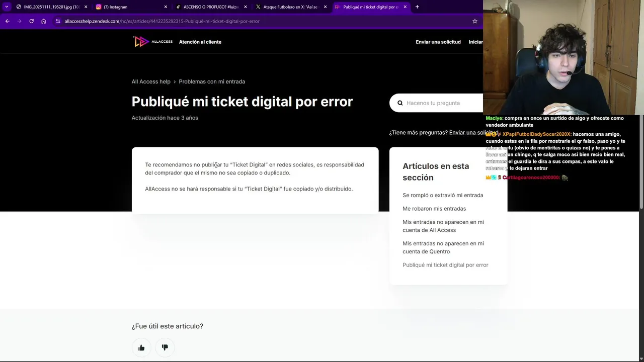Viewport: 644px width, 362px height.
Task: Focus the address bar URL field
Action: [x=267, y=21]
